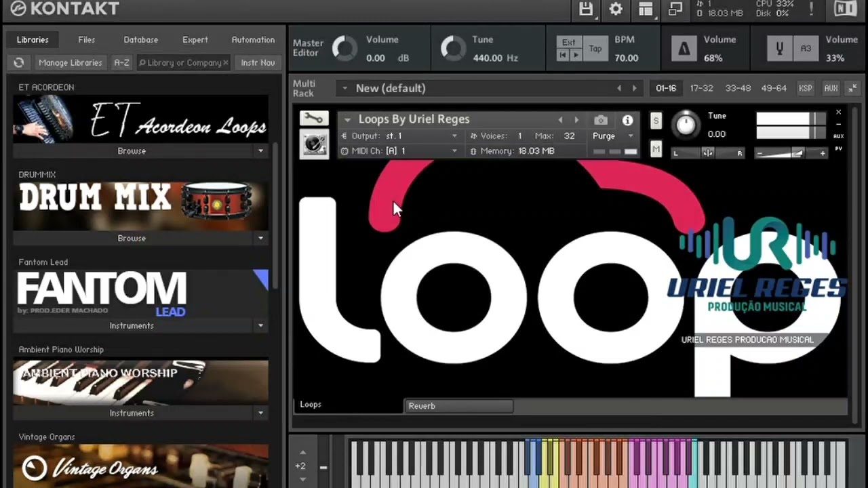Tap tempo with Tap button
The image size is (868, 488).
pyautogui.click(x=595, y=48)
